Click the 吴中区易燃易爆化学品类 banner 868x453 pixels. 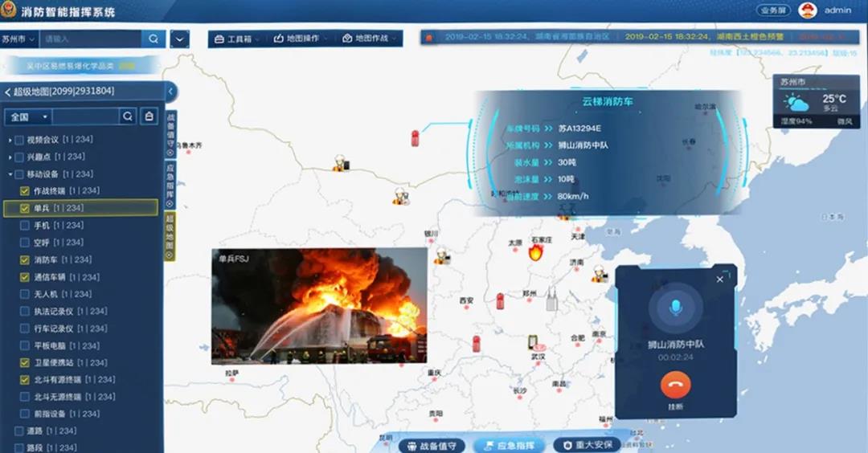point(81,66)
